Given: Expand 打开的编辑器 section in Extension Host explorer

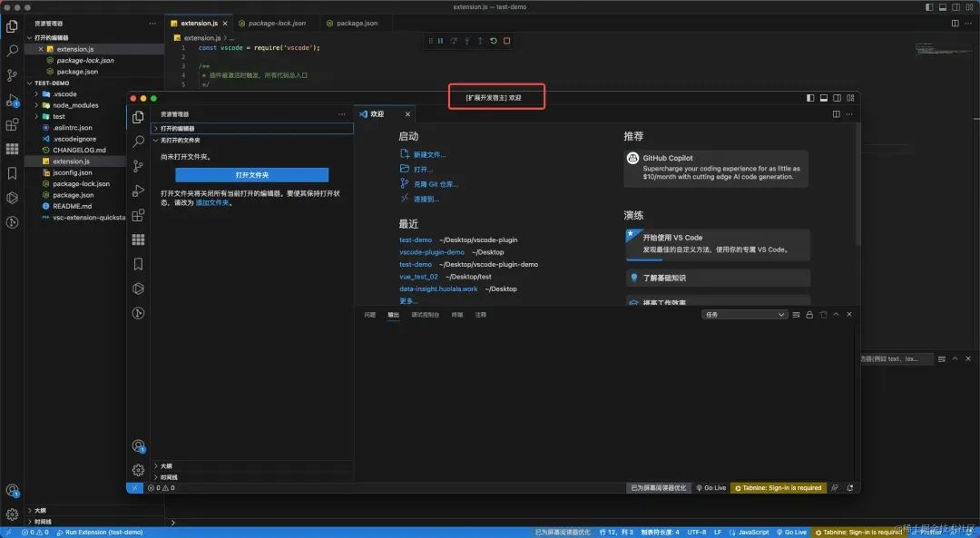Looking at the screenshot, I should pos(252,128).
